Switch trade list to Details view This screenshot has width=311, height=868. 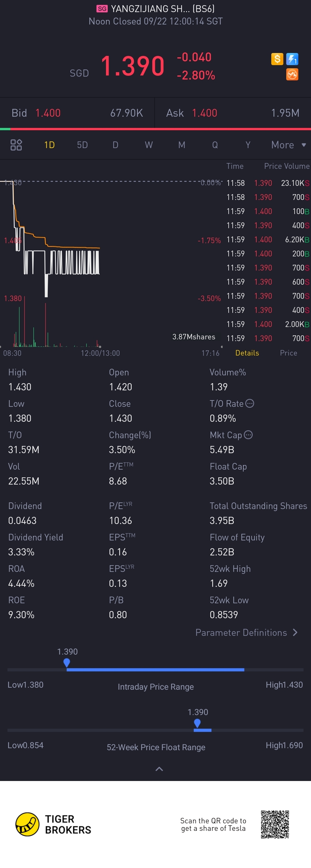coord(247,353)
